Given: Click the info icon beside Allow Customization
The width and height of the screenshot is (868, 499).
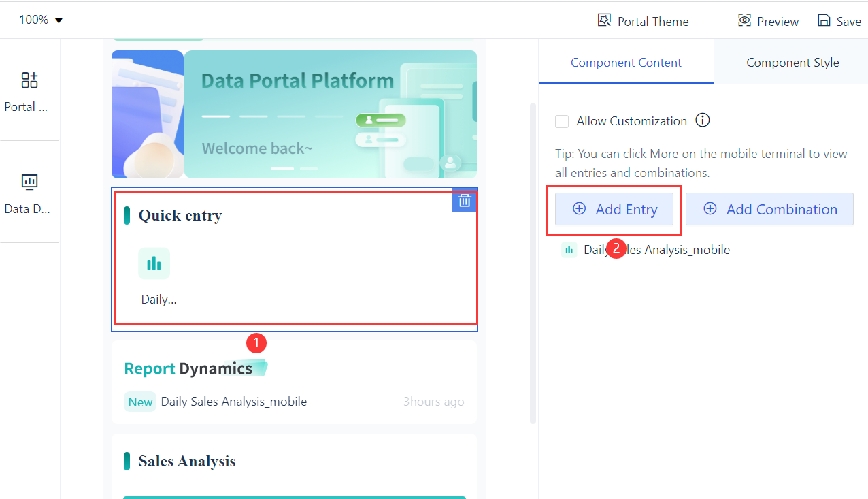Looking at the screenshot, I should pos(703,120).
